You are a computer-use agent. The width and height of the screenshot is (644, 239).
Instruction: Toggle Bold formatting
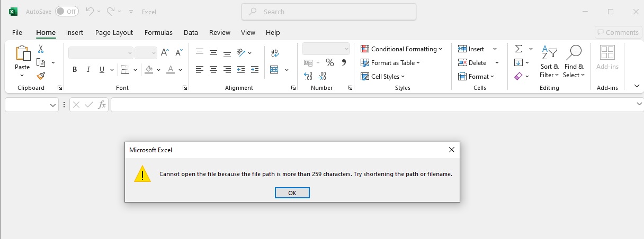tap(75, 69)
